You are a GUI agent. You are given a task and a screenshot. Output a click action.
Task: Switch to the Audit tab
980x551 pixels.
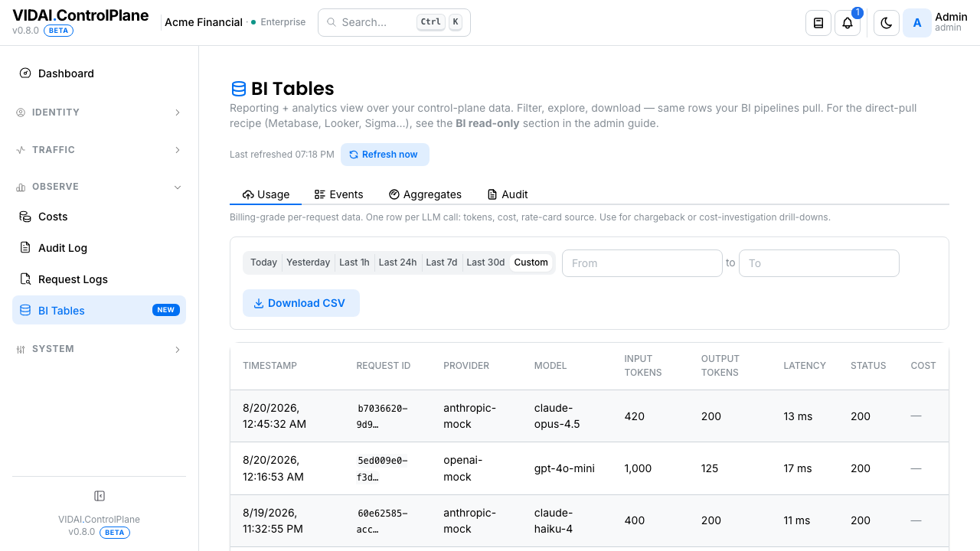coord(508,194)
